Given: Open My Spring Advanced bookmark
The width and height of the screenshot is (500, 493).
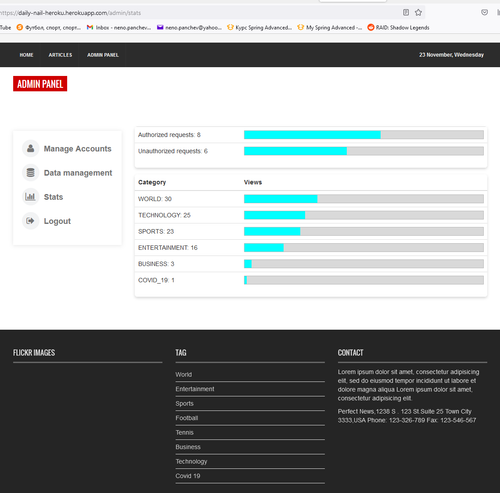Looking at the screenshot, I should click(x=330, y=28).
